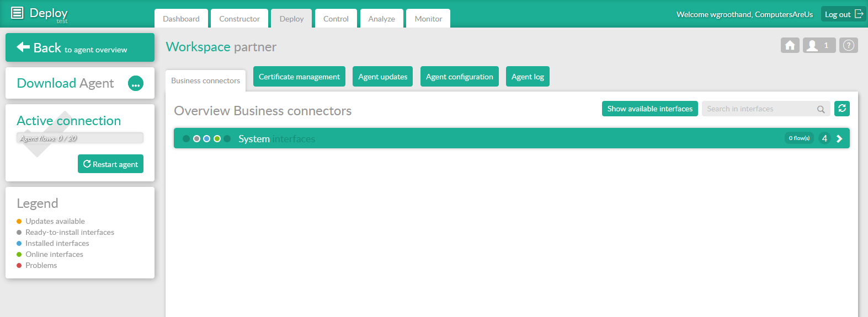Viewport: 868px width, 317px height.
Task: Click the Log out icon
Action: tap(859, 14)
